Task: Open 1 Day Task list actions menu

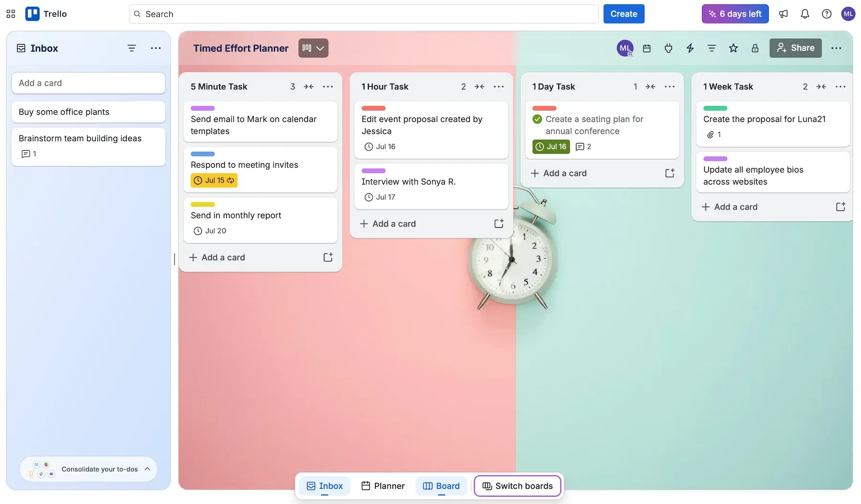Action: pos(670,87)
